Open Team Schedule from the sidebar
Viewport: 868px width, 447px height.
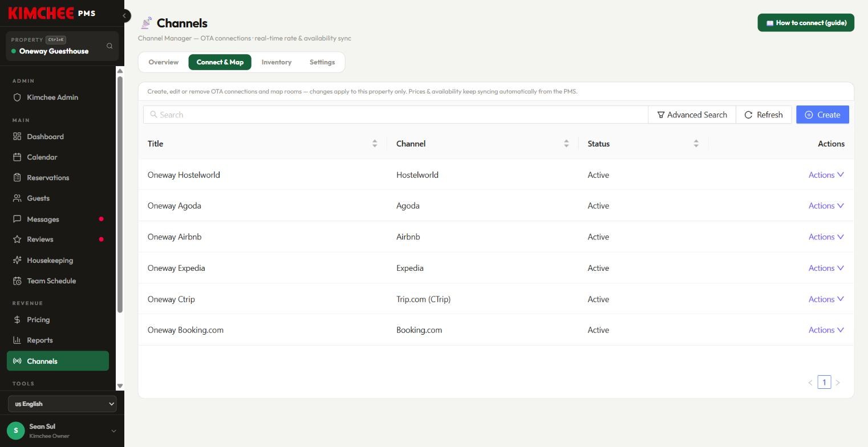point(58,281)
